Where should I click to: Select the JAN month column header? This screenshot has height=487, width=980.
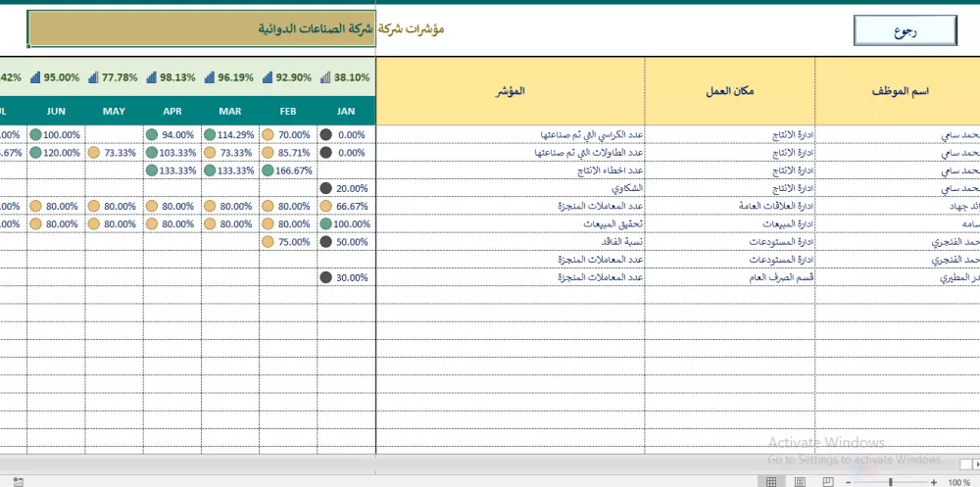pos(346,112)
